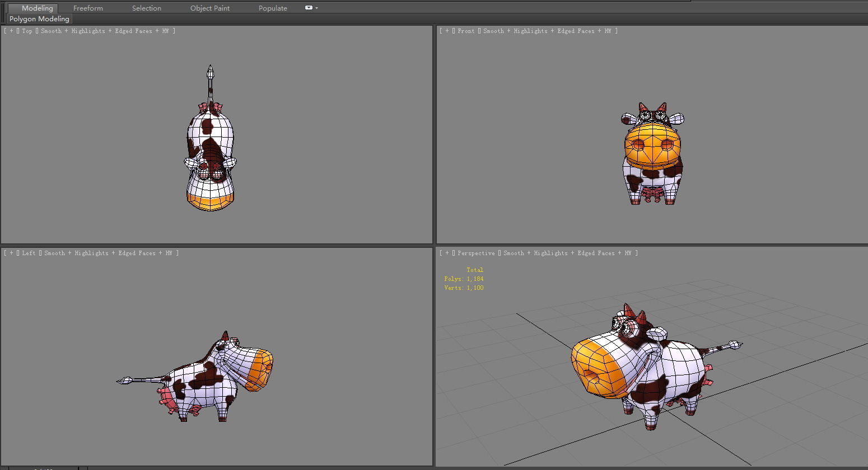Open the Left viewport [+] general menu
Image resolution: width=868 pixels, height=470 pixels.
click(11, 253)
